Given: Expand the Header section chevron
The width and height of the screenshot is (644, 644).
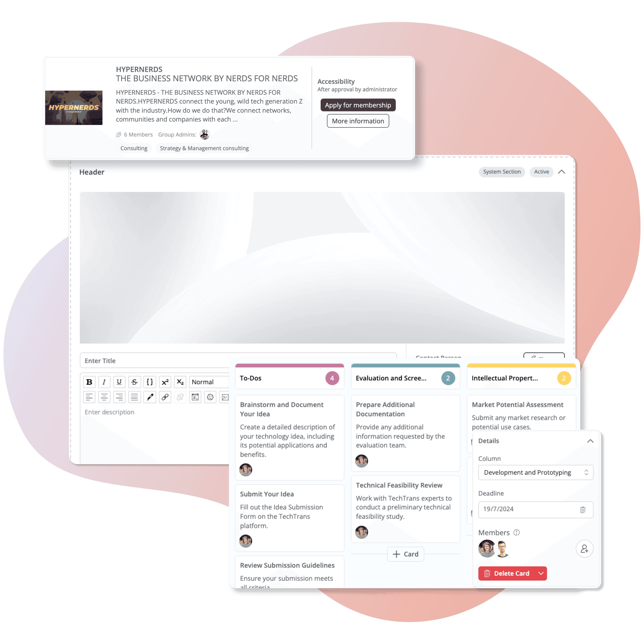Looking at the screenshot, I should pyautogui.click(x=561, y=172).
